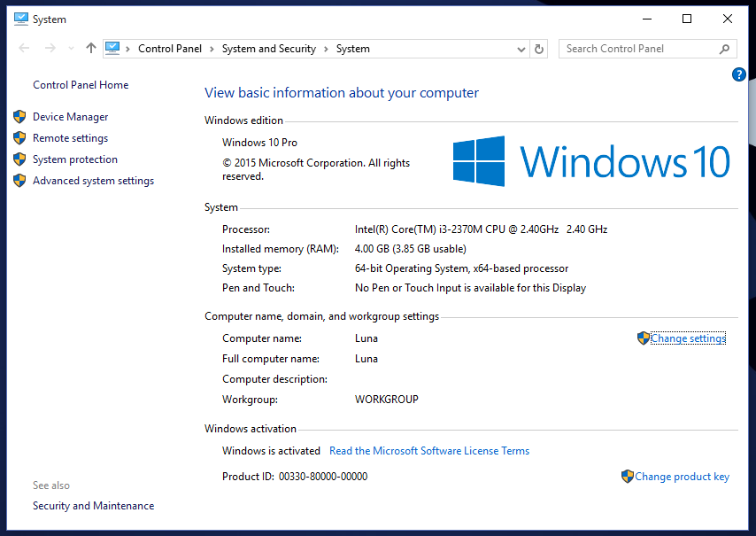This screenshot has height=536, width=756.
Task: Open System protection link
Action: [x=75, y=159]
